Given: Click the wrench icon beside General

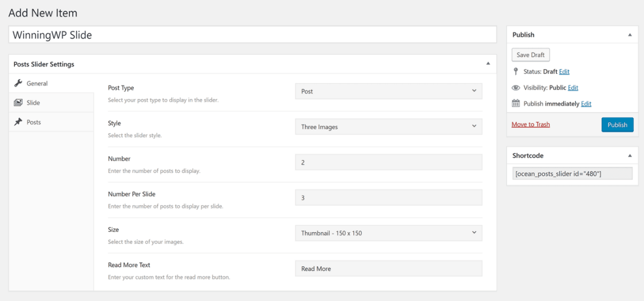Looking at the screenshot, I should point(18,83).
